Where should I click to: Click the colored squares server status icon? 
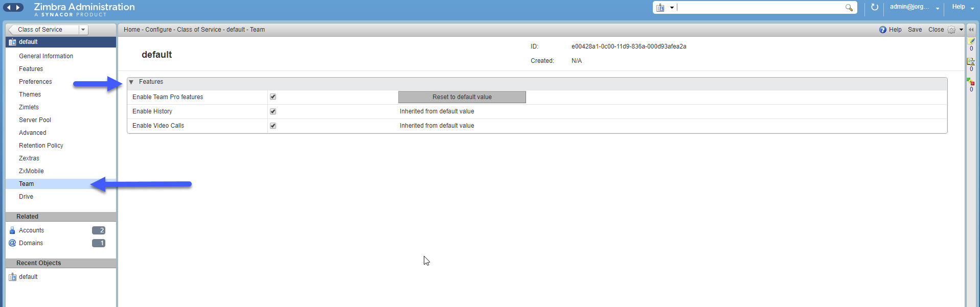pyautogui.click(x=970, y=82)
